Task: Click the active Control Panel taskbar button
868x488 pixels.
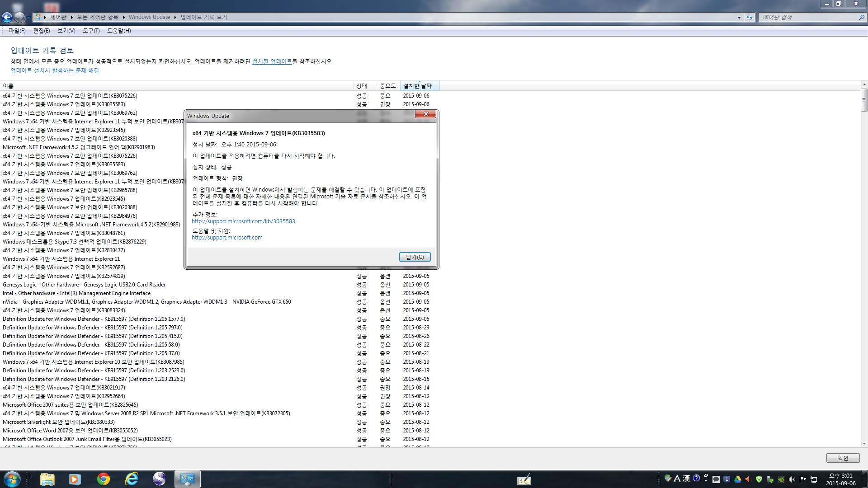Action: 187,479
